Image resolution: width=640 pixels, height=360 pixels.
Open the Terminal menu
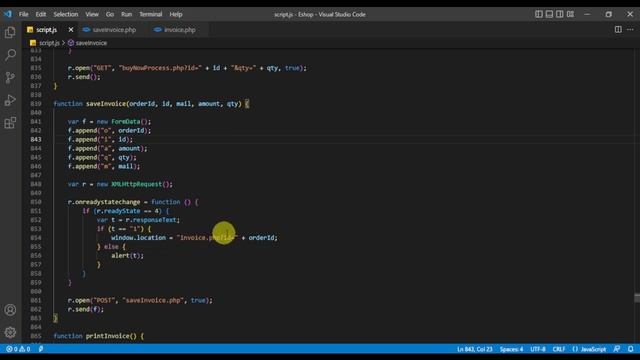coord(151,14)
